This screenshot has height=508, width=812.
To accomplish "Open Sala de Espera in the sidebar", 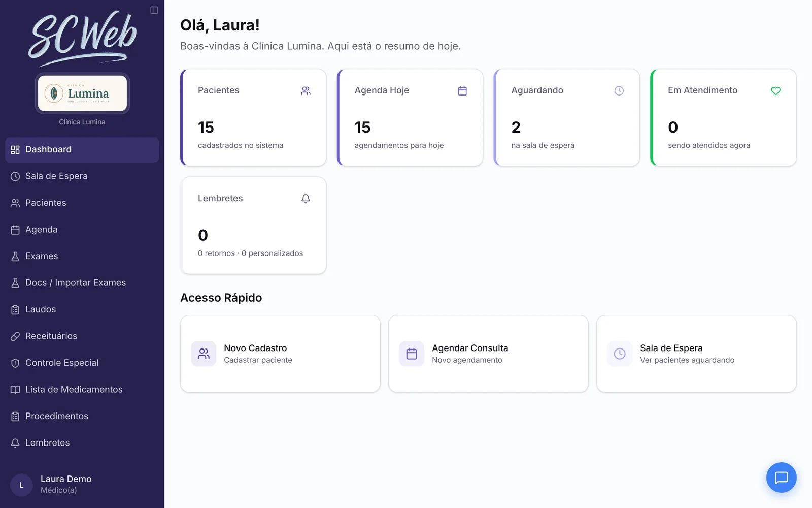I will click(x=82, y=176).
